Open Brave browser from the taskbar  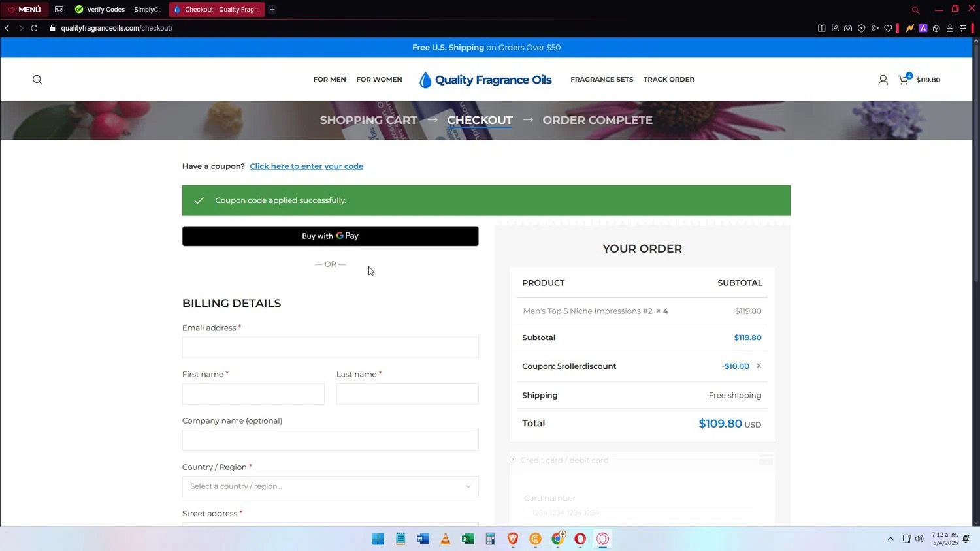[513, 539]
